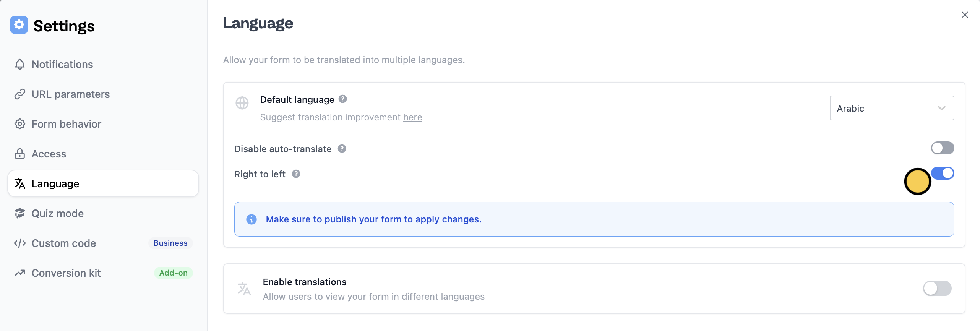Click the Settings gear logo icon
Image resolution: width=980 pixels, height=331 pixels.
coord(19,25)
